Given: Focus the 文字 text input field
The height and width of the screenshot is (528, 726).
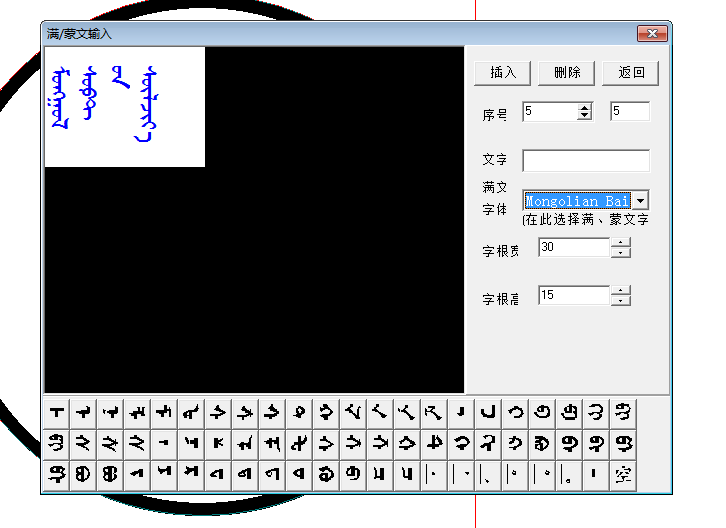Looking at the screenshot, I should coord(585,161).
